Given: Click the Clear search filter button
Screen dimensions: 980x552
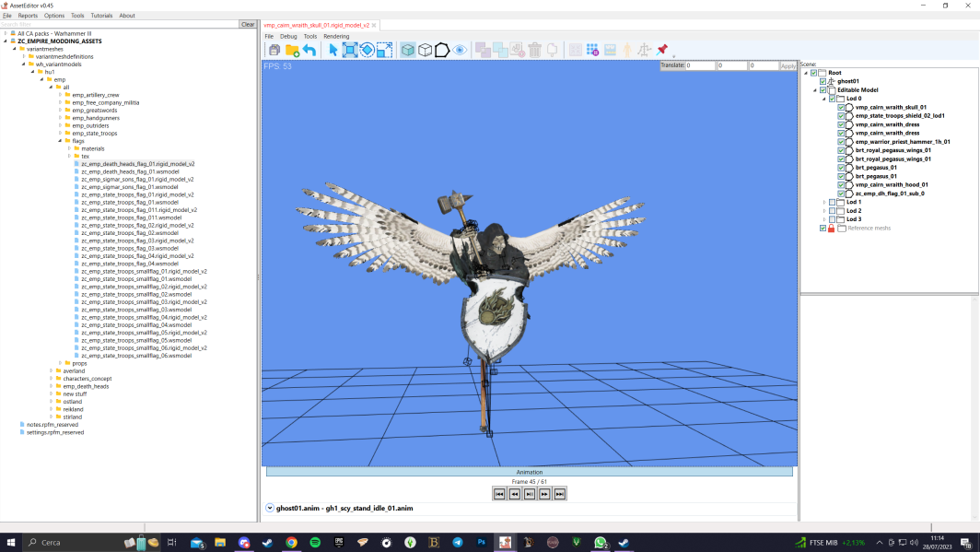Looking at the screenshot, I should point(248,24).
